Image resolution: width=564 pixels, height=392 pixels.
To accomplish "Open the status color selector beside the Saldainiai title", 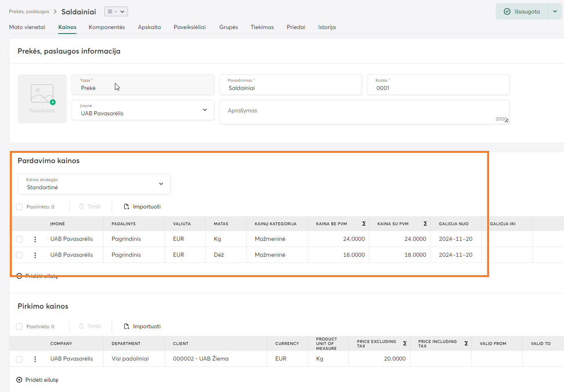I will tap(116, 11).
